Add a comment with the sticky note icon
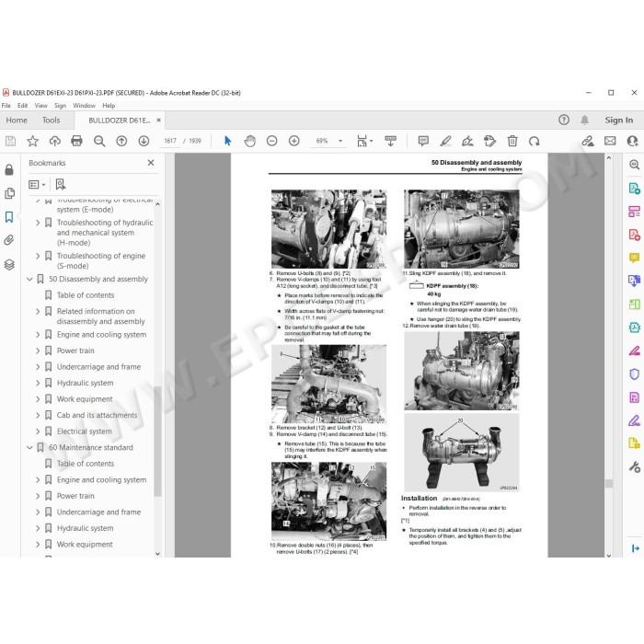The width and height of the screenshot is (644, 644). (423, 142)
